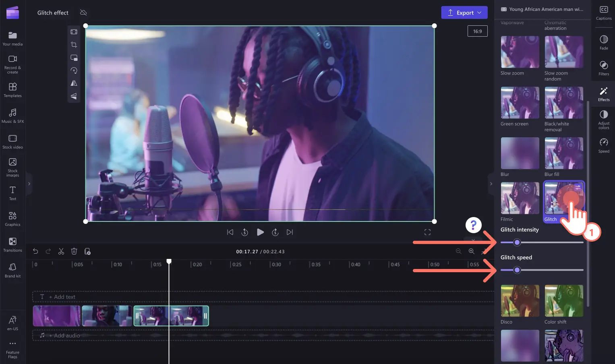This screenshot has height=364, width=615.
Task: Select the Crop tool on the floating toolbar
Action: tap(74, 45)
